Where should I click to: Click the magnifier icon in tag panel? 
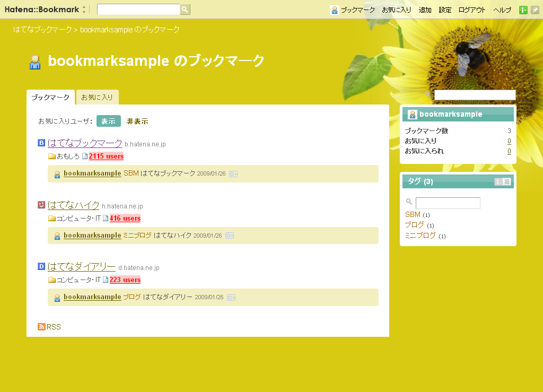coord(409,202)
